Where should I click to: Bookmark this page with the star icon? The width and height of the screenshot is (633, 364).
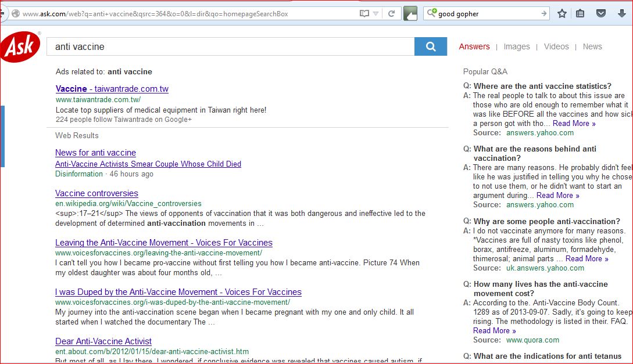point(562,14)
